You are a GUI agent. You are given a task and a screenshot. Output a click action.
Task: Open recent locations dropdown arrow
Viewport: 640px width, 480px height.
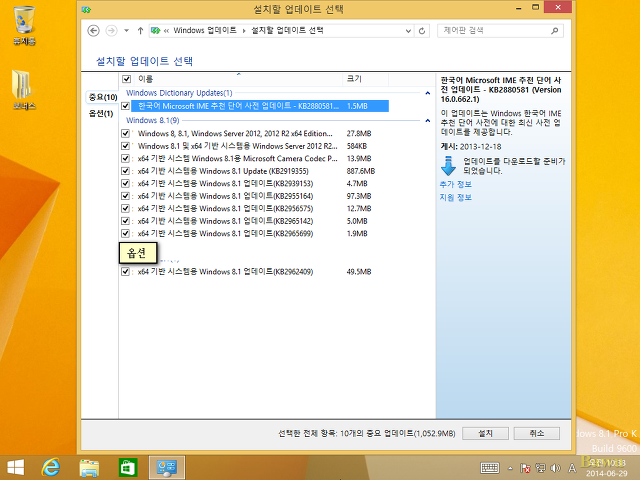(127, 31)
